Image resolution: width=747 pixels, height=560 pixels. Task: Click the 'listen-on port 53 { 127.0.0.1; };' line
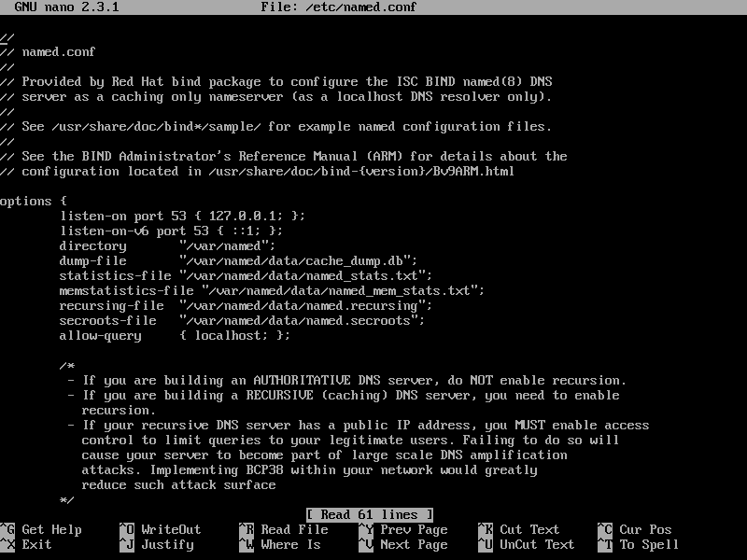click(182, 217)
